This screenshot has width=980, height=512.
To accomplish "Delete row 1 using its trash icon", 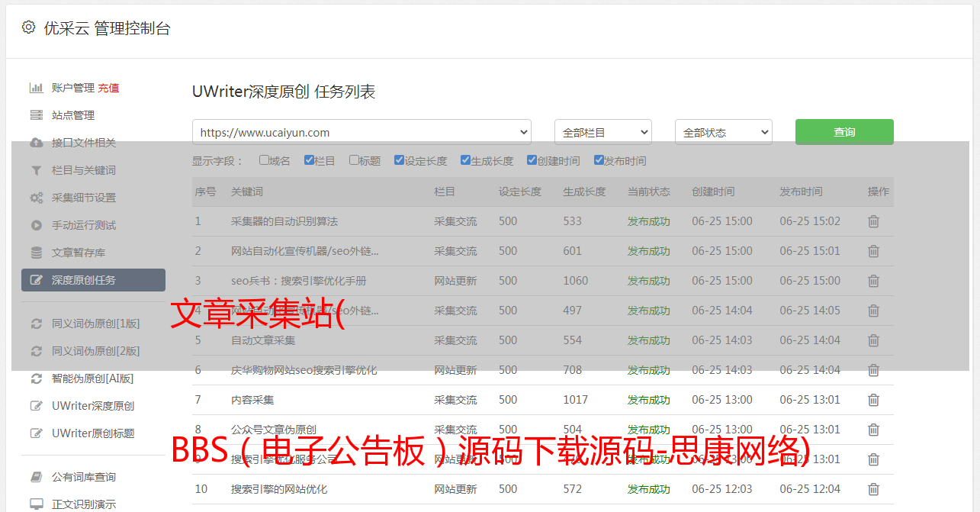I will pyautogui.click(x=873, y=221).
